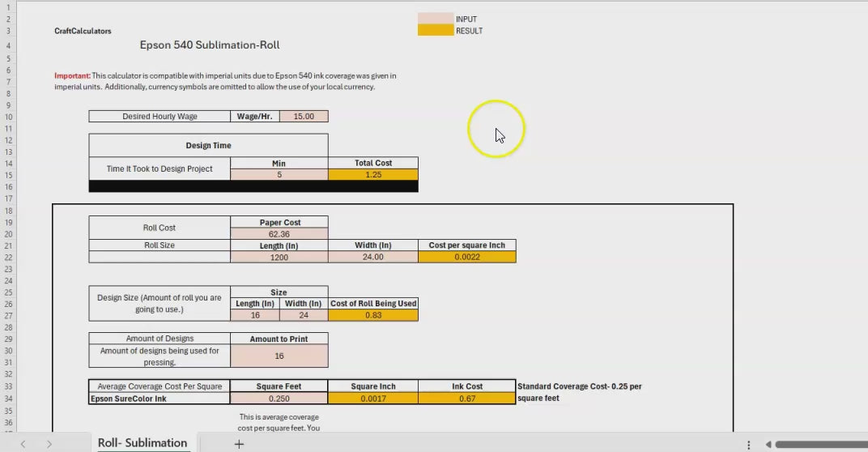
Task: Select the design time minutes cell
Action: click(279, 175)
